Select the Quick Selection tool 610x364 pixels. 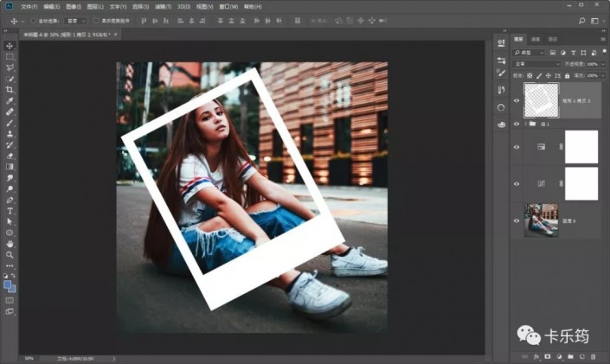click(x=10, y=79)
